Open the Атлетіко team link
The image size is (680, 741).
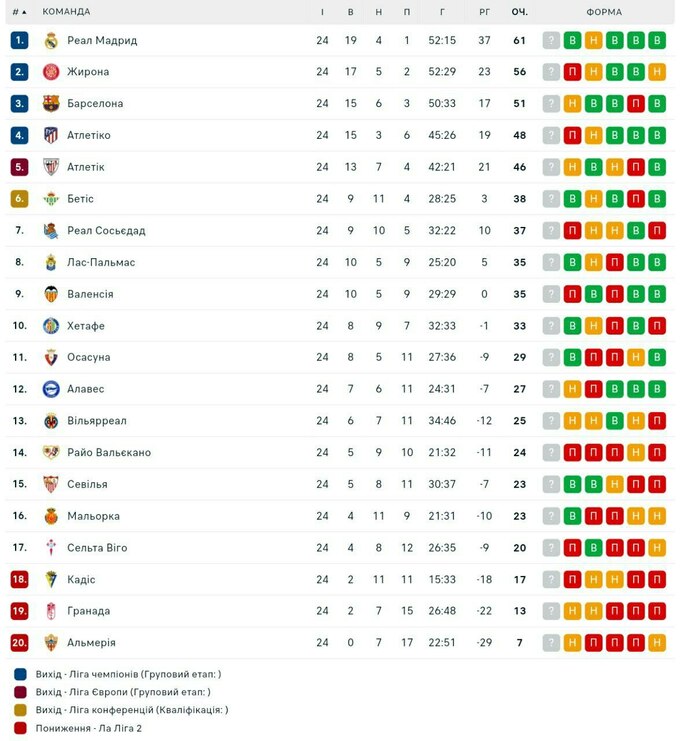point(89,135)
